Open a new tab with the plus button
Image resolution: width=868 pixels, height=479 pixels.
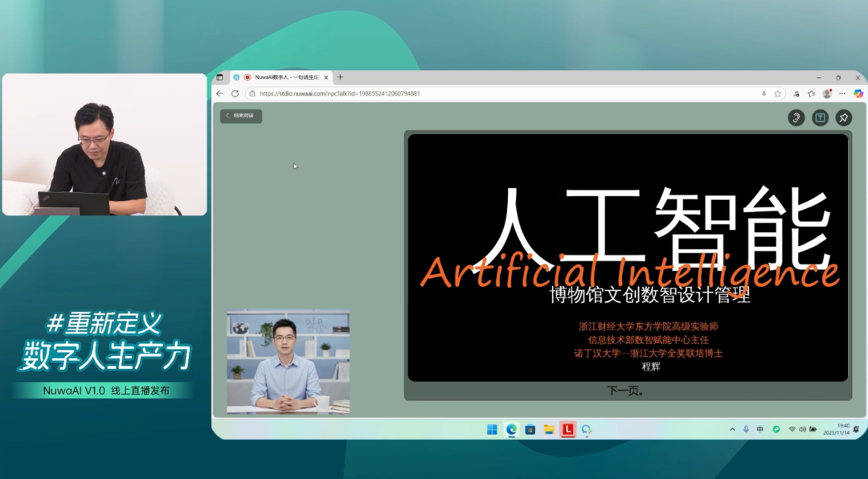[341, 77]
